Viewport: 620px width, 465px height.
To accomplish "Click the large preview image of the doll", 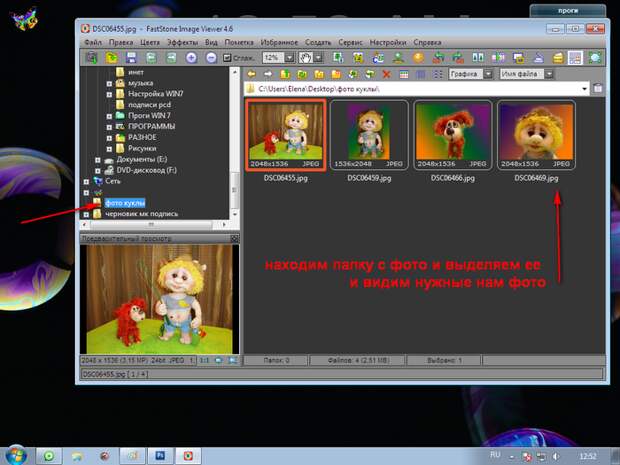I will (x=159, y=299).
